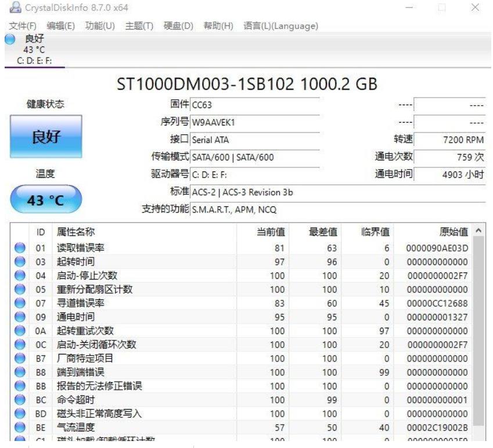Select the 寻道错误率 attribute name
The image size is (493, 448).
[81, 303]
